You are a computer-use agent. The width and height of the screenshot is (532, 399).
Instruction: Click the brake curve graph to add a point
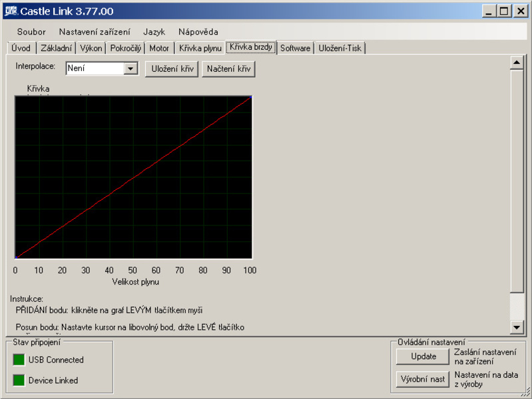tap(133, 177)
